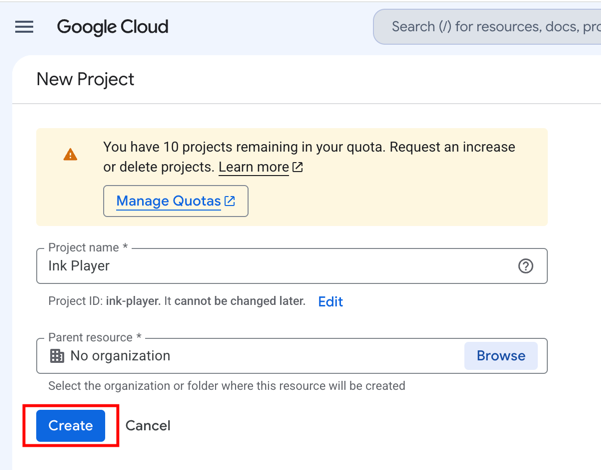Click the orange warning triangle icon

point(71,154)
